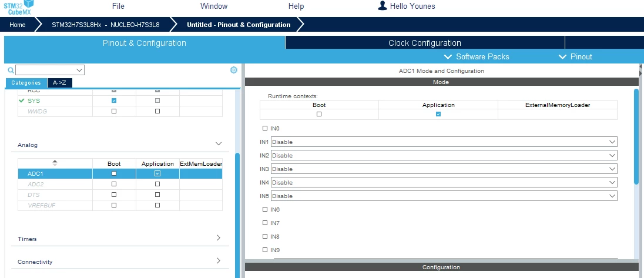Enable the IN9 checkbox

pyautogui.click(x=265, y=250)
